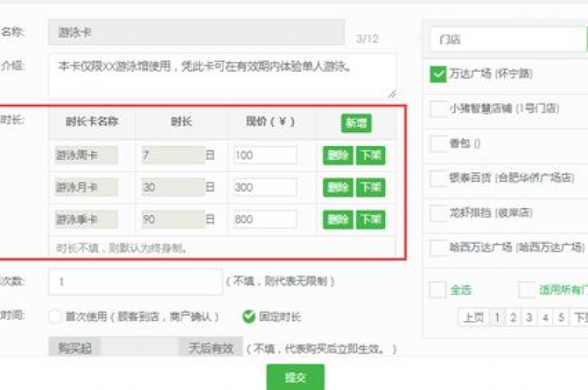Click the 游泳周卡 name field
588x390 pixels.
click(87, 155)
